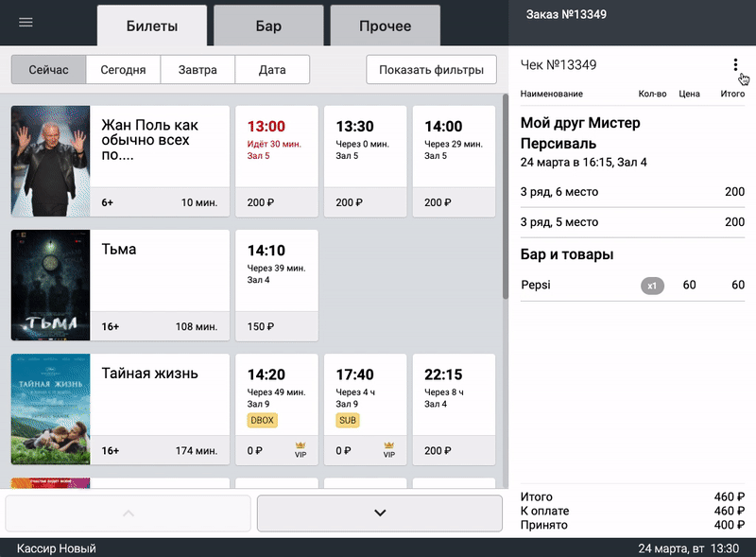The width and height of the screenshot is (756, 557).
Task: Select the 14:20 Тайная жизнь session
Action: click(277, 409)
